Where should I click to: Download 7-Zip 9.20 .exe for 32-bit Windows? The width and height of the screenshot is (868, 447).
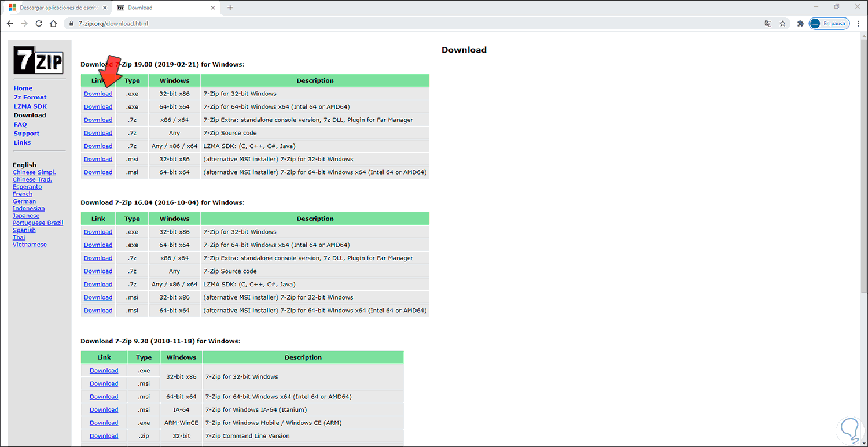click(104, 371)
